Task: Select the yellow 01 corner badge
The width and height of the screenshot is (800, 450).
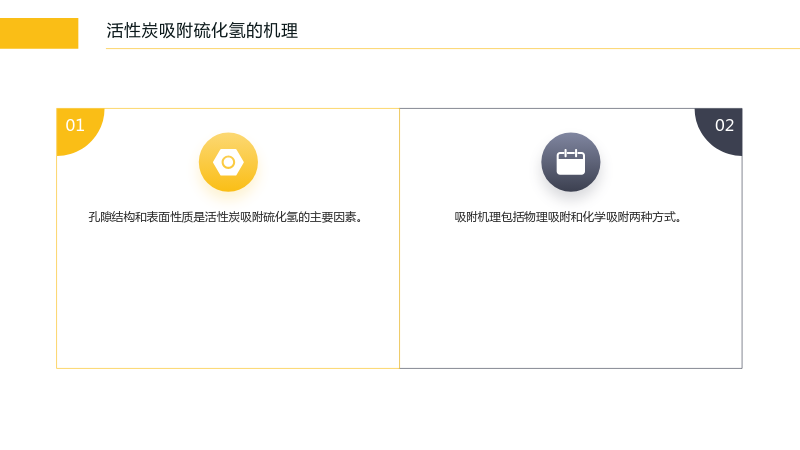Action: coord(80,131)
